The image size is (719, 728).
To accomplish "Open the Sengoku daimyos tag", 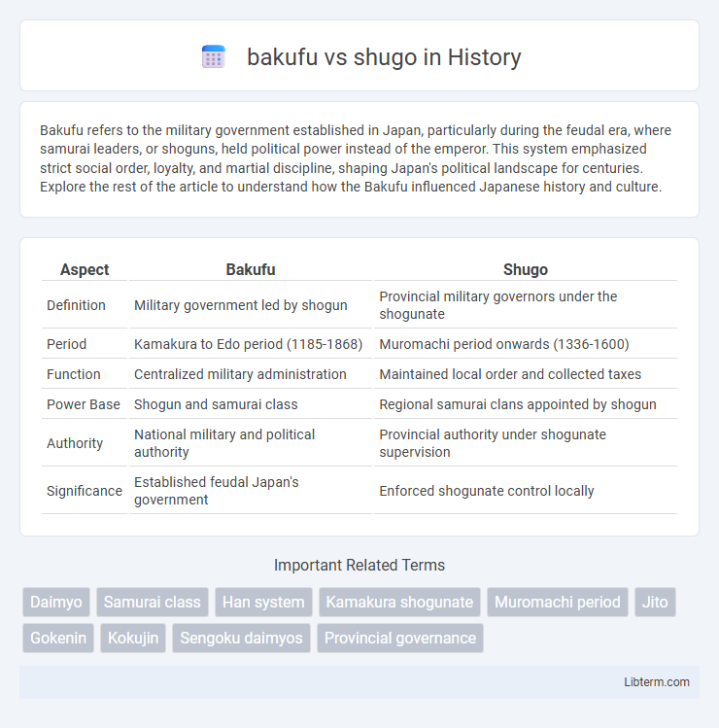I will coord(241,638).
